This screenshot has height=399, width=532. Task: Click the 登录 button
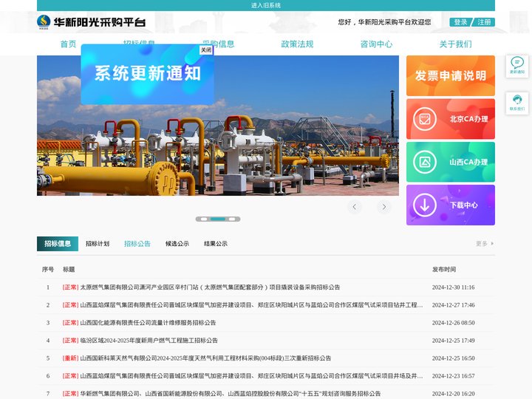click(x=460, y=22)
